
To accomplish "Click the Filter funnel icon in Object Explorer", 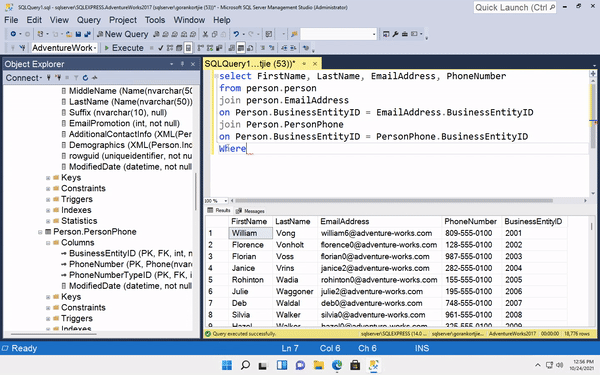I will click(x=76, y=78).
